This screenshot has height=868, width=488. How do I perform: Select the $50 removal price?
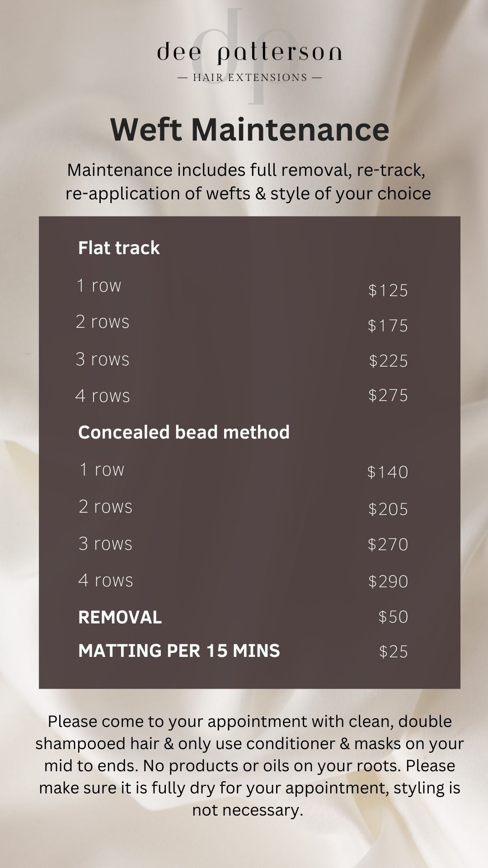coord(393,617)
